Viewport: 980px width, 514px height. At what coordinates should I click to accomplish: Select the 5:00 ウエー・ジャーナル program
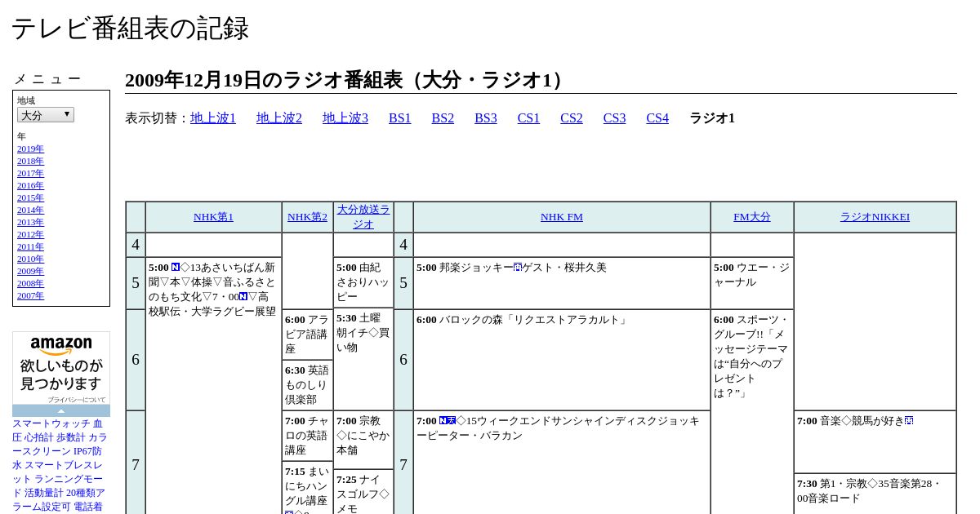coord(752,283)
